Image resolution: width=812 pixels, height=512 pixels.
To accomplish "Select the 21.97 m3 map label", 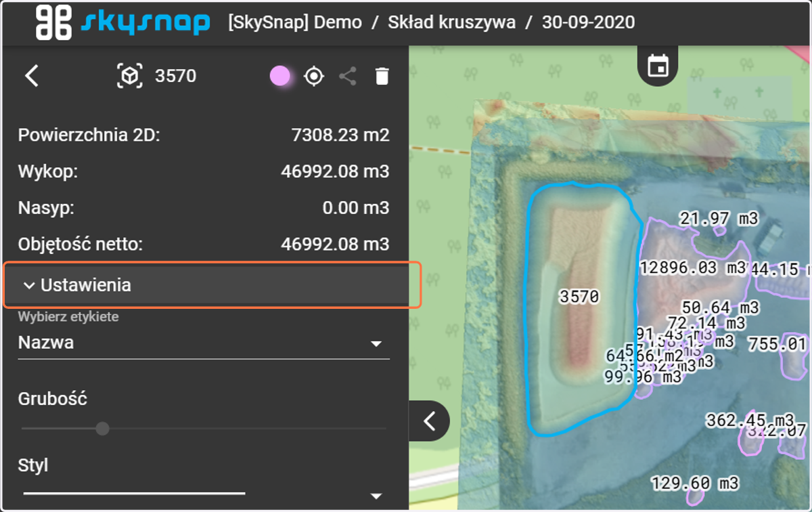I will [719, 218].
